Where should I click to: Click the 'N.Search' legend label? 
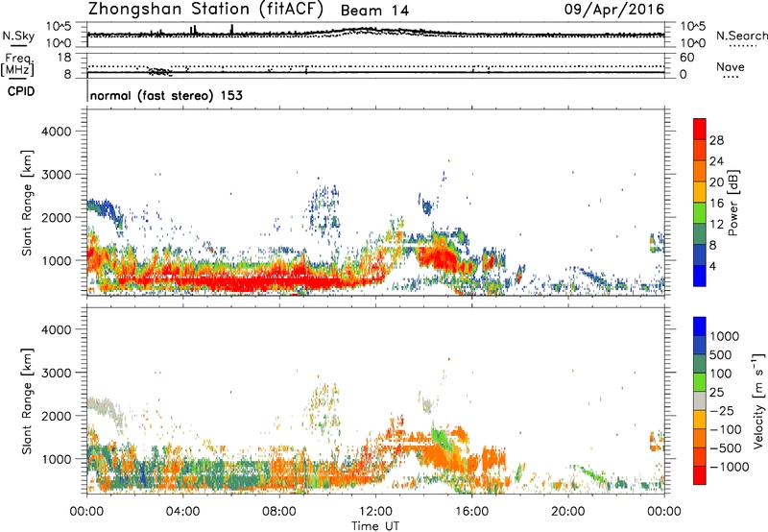tap(741, 36)
